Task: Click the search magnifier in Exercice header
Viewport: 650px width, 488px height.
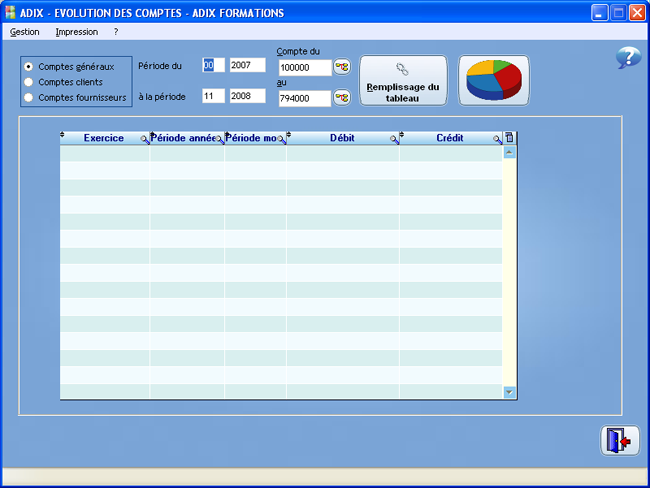Action: point(144,140)
